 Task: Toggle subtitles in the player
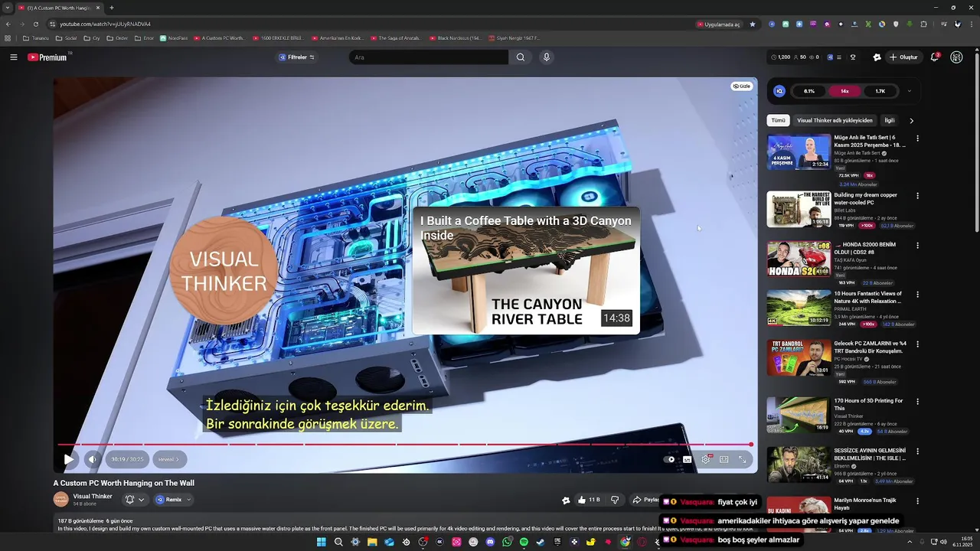coord(687,459)
